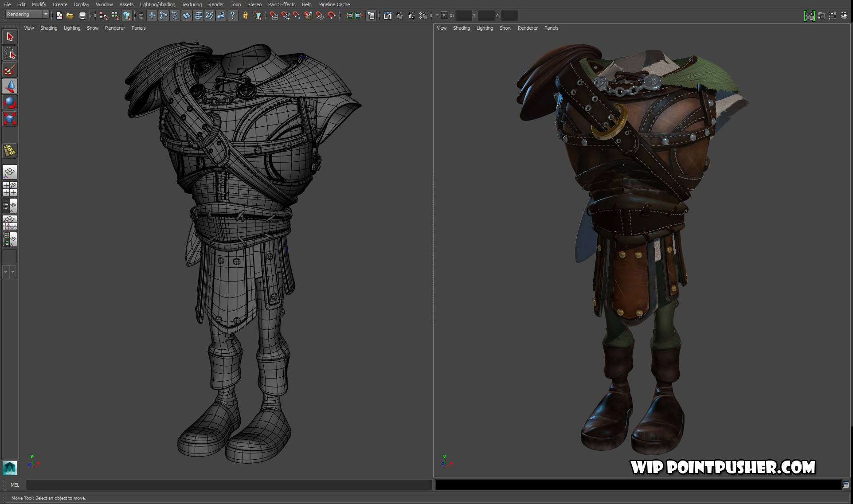This screenshot has width=853, height=504.
Task: Open right viewport Lighting menu
Action: coord(485,28)
